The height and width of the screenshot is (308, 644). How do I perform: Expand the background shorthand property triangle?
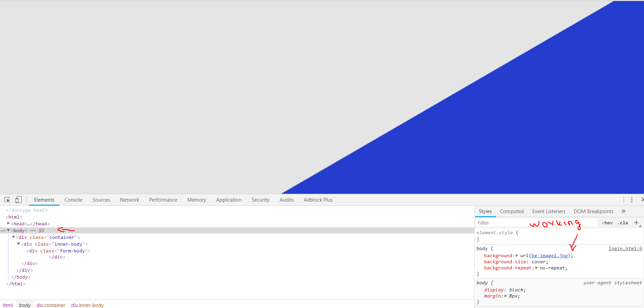pos(517,255)
